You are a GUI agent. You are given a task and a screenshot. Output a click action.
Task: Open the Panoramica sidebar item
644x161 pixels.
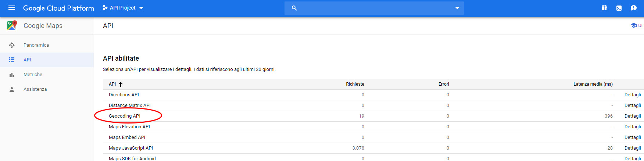47,45
